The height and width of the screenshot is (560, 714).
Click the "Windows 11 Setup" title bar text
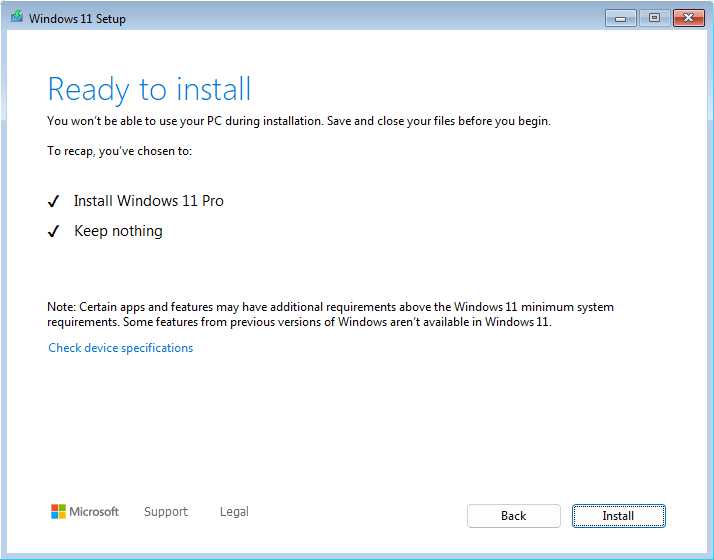77,18
